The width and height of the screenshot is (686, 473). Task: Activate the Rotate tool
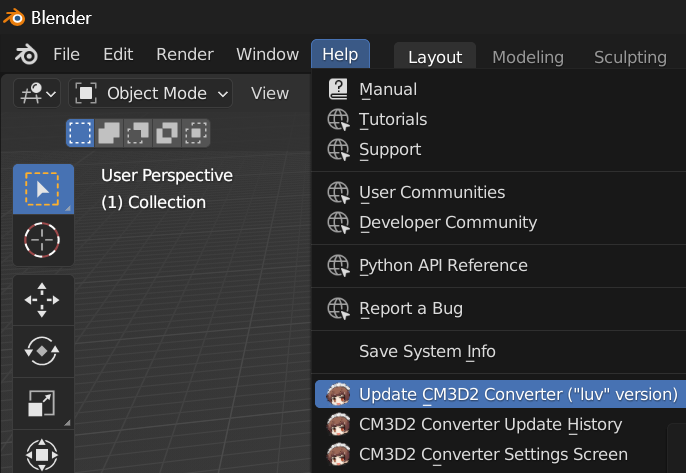coord(43,351)
